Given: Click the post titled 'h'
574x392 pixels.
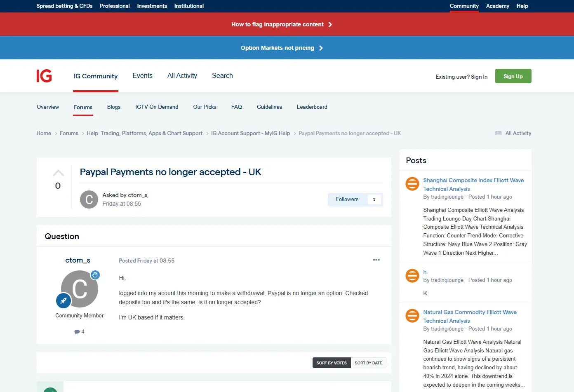Looking at the screenshot, I should coord(425,272).
